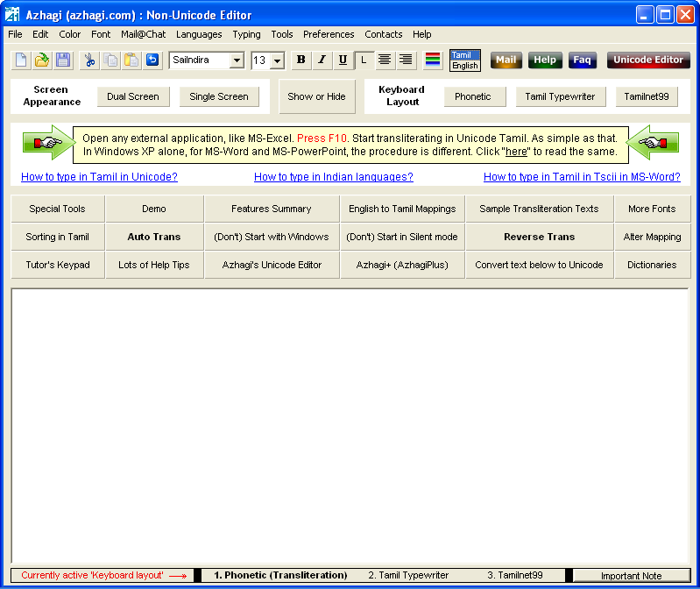
Task: Click the Show or Hide button
Action: pos(316,96)
